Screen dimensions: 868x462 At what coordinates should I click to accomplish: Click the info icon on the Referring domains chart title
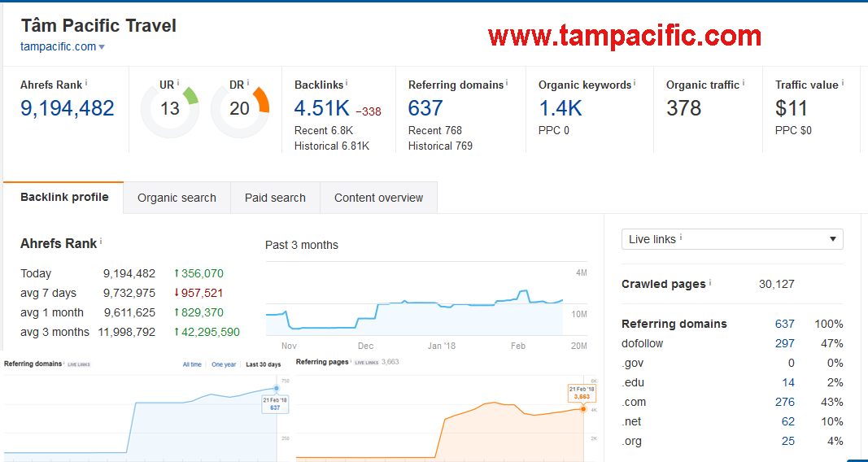point(64,363)
